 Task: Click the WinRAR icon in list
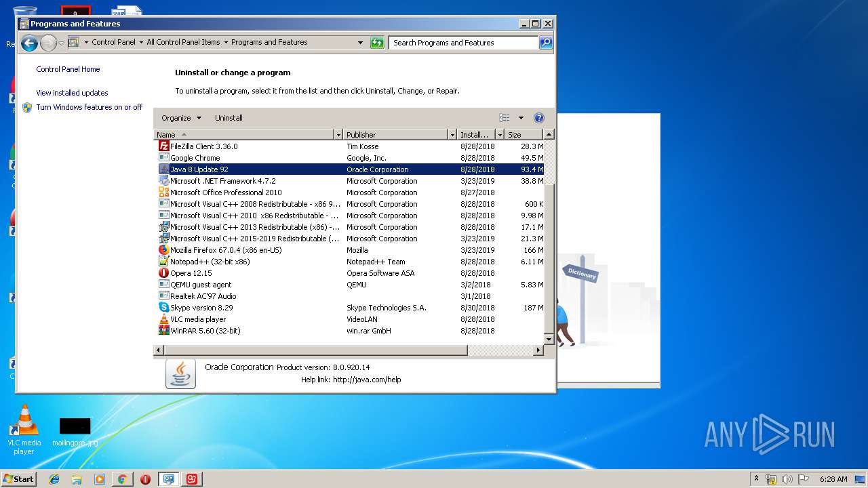coord(163,331)
